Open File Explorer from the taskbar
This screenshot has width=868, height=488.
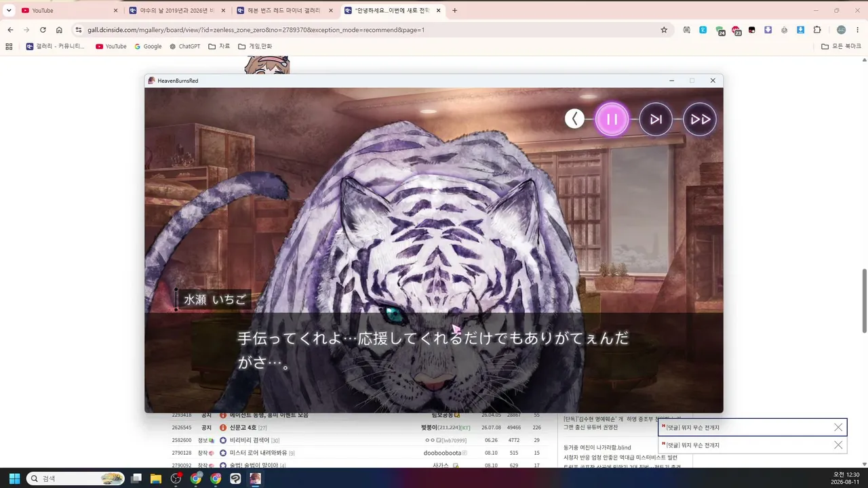click(156, 479)
